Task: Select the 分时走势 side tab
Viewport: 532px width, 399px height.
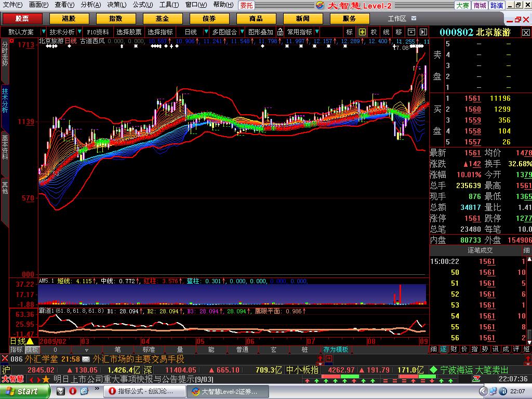Action: (5, 54)
